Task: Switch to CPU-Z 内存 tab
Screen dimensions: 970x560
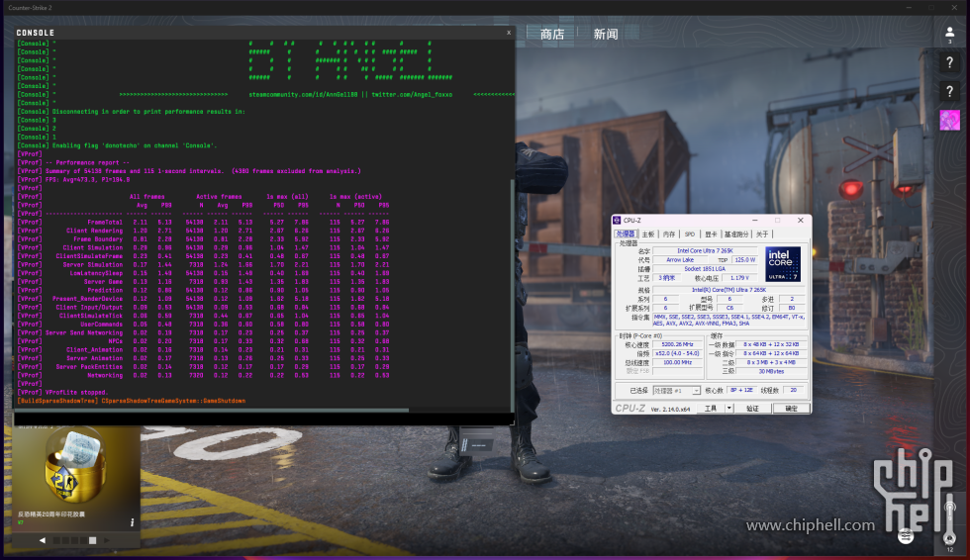Action: click(669, 234)
